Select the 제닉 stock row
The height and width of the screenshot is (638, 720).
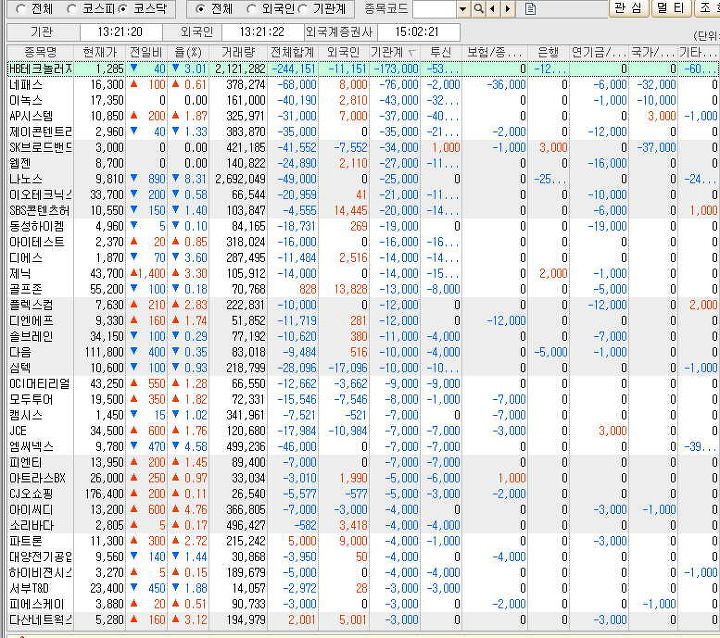click(x=363, y=274)
